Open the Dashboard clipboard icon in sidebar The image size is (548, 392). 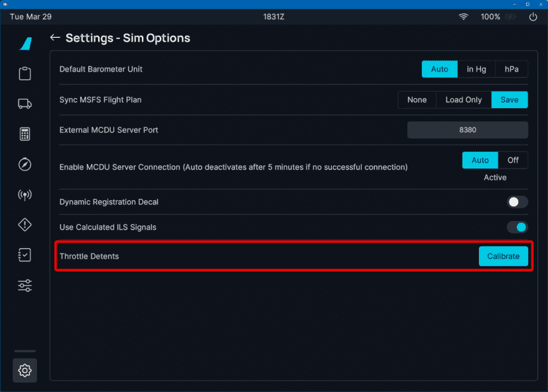tap(25, 73)
